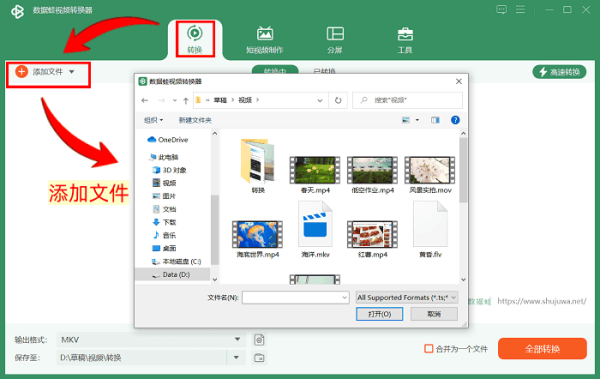Select the 红薯.mp4 video file

click(372, 239)
